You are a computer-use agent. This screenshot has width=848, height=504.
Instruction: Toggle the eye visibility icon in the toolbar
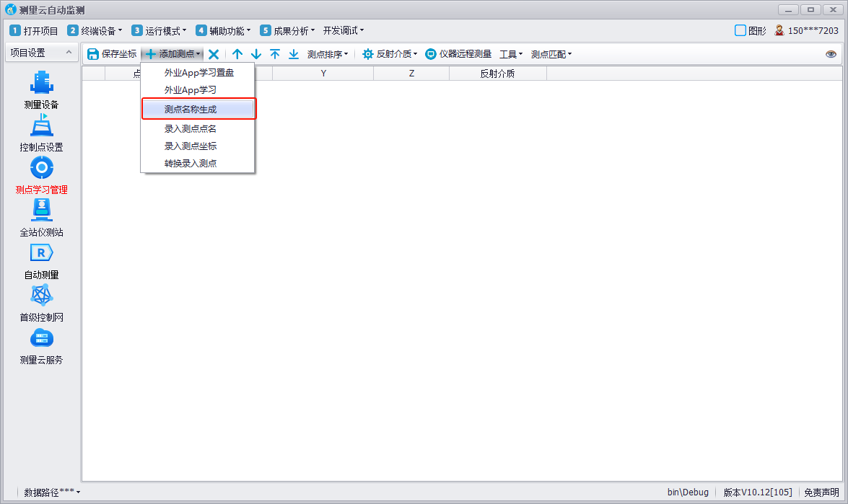tap(831, 54)
